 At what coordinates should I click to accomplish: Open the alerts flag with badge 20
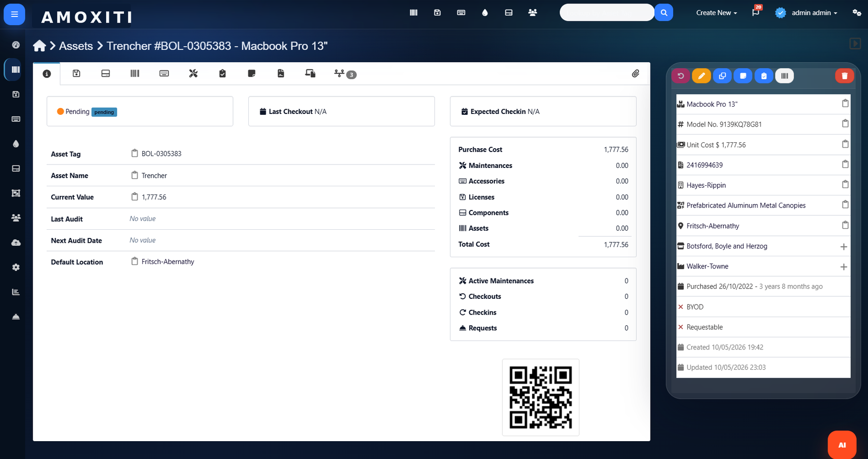[756, 13]
